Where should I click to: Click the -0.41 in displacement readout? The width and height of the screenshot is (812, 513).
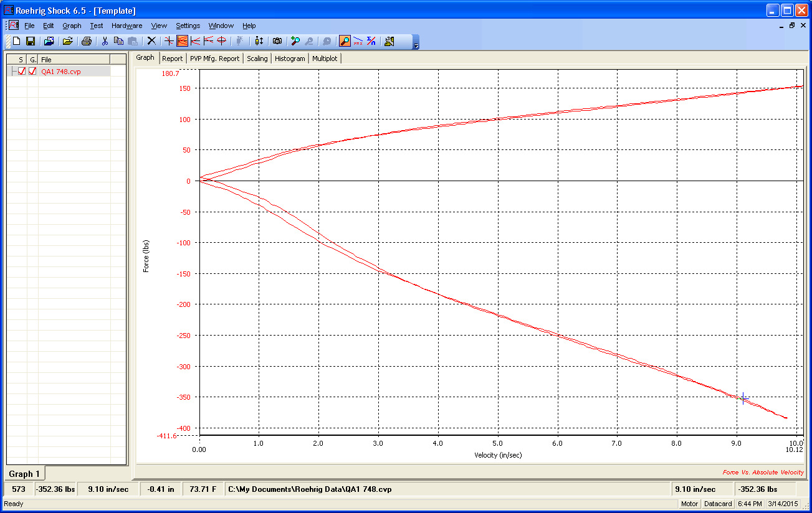(161, 489)
